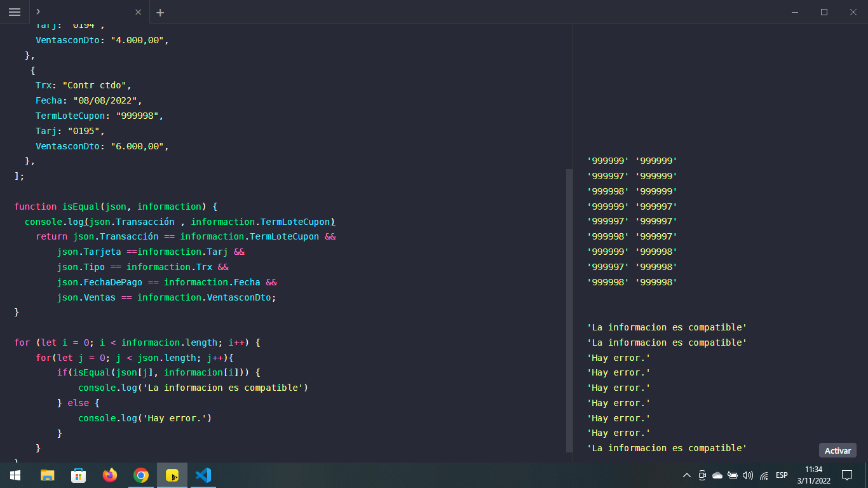Launch Google Chrome from the taskbar

[x=141, y=475]
